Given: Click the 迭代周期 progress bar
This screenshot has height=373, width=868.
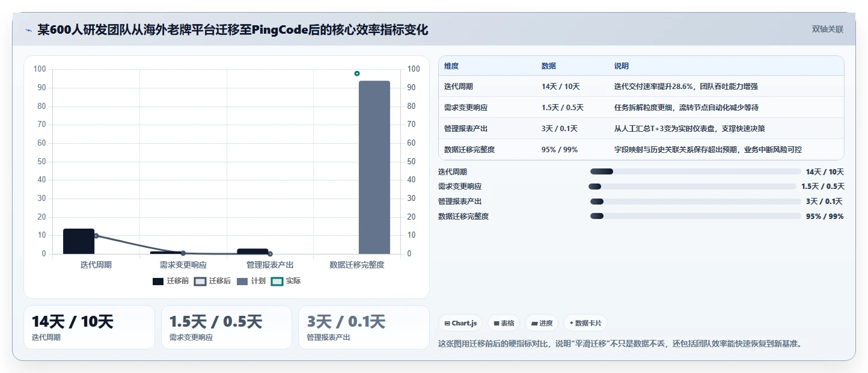Looking at the screenshot, I should pos(695,171).
